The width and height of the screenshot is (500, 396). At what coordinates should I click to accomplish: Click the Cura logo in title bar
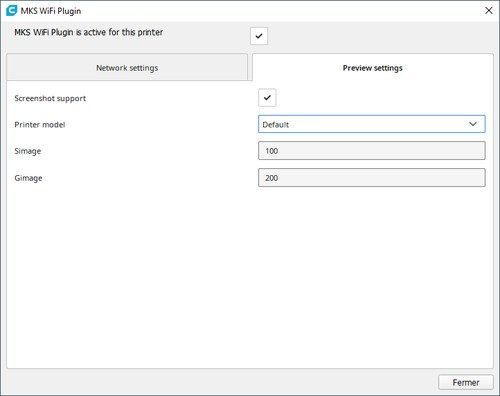tap(11, 10)
